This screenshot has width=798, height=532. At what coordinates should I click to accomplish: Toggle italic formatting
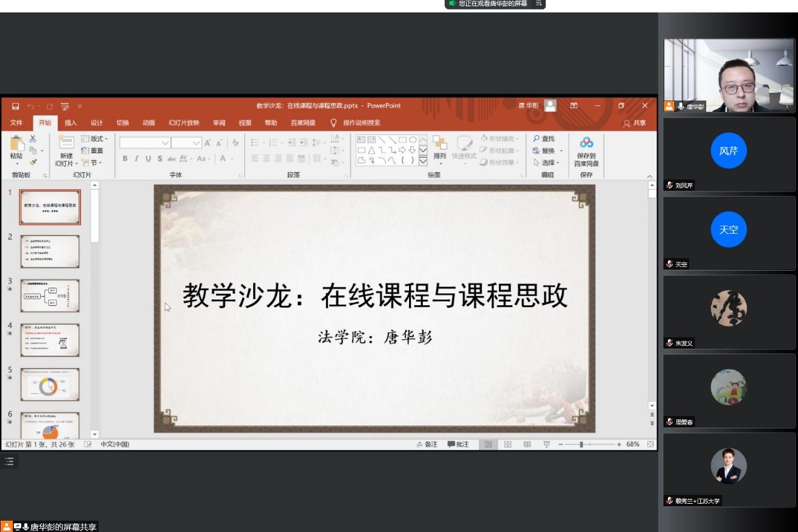tap(136, 159)
